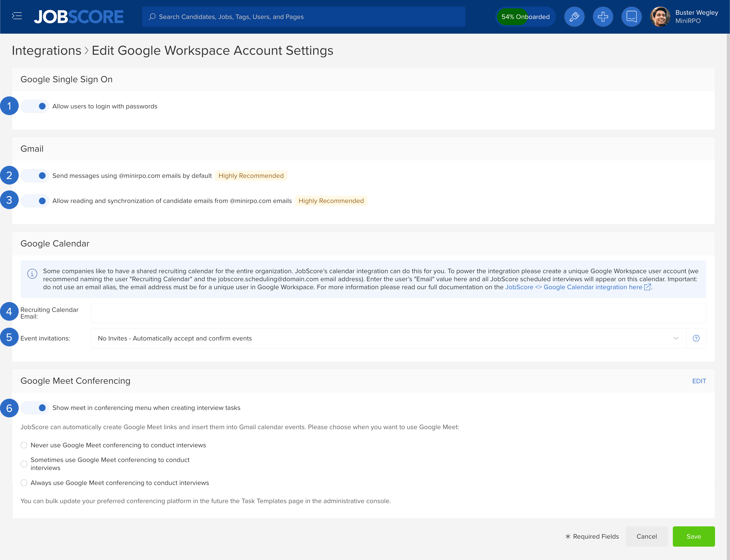Screen dimensions: 730x560
Task: Click the green Save button
Action: tap(694, 536)
